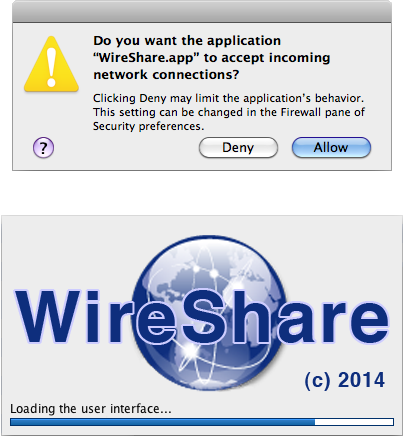This screenshot has height=436, width=404.
Task: Open help with the purple question mark
Action: coord(43,148)
